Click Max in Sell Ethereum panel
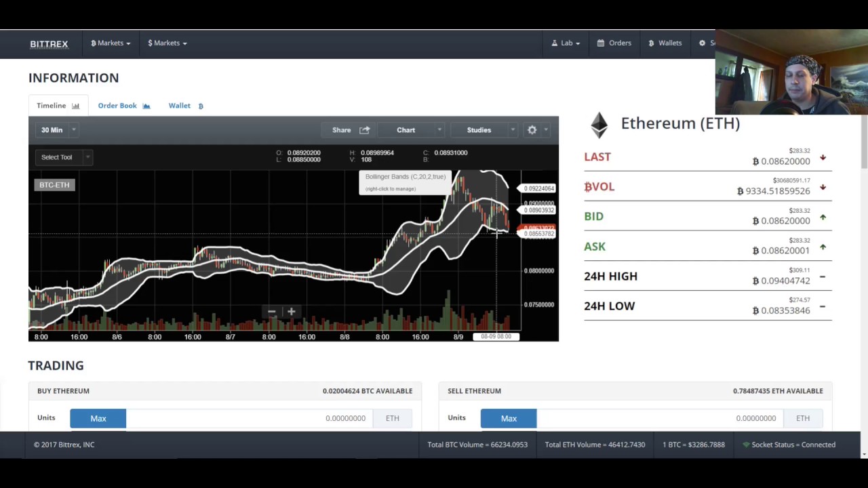The height and width of the screenshot is (488, 868). 509,419
